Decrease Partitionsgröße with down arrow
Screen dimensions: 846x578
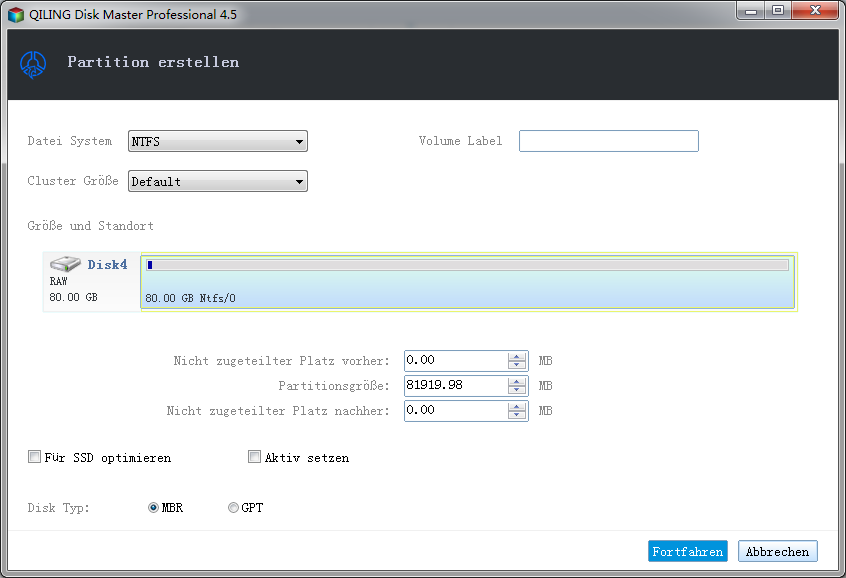click(x=517, y=390)
